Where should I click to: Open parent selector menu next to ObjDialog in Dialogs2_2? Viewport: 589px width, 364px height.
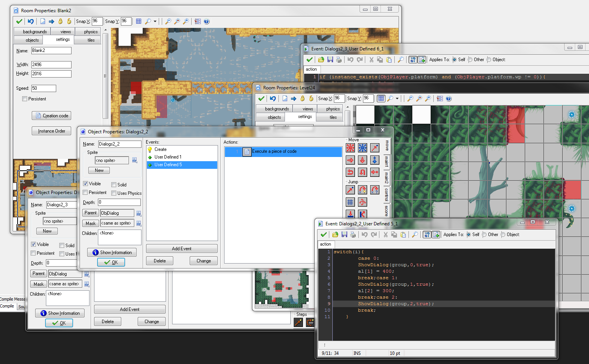point(139,213)
